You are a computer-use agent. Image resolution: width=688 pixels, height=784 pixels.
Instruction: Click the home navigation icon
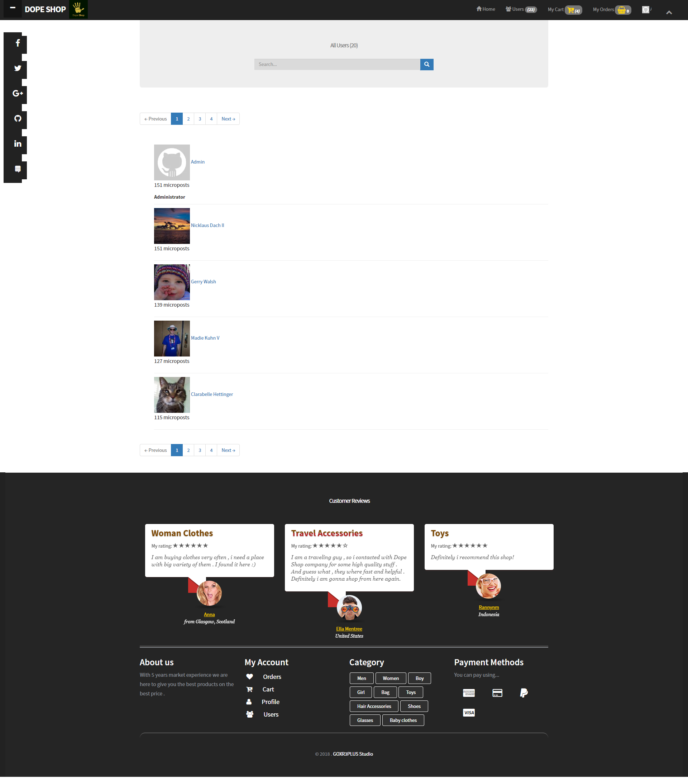click(478, 9)
